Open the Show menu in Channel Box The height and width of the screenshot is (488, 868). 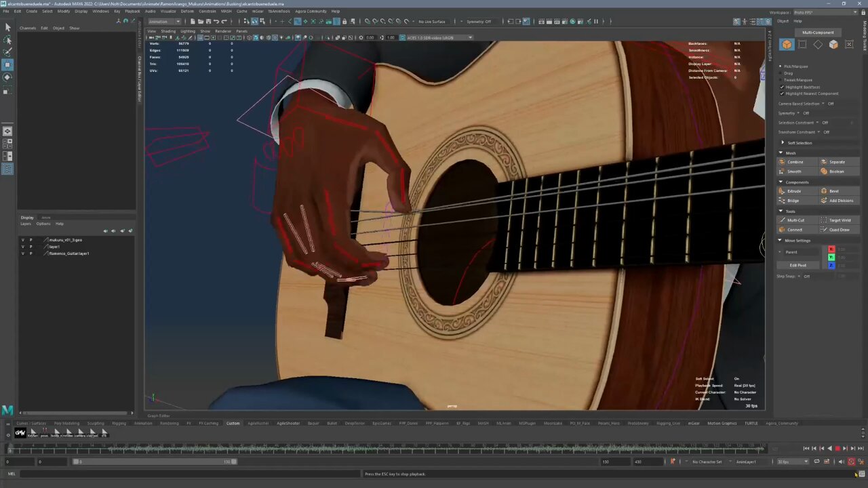(x=75, y=28)
